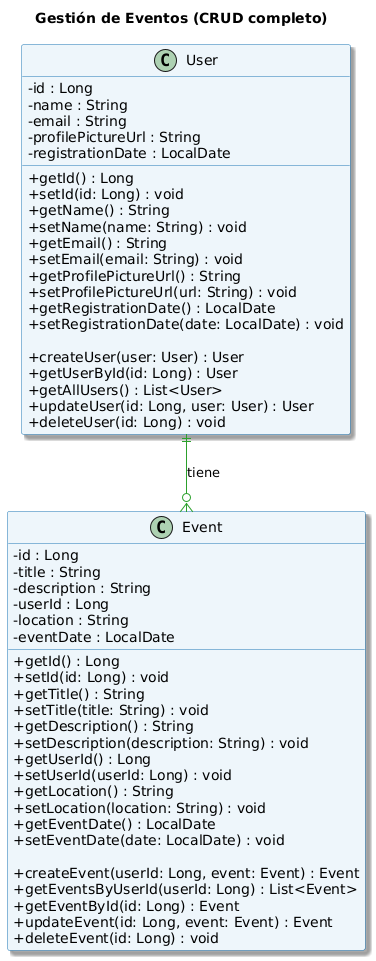The image size is (376, 961).
Task: Click the class icon beside User
Action: coord(166,61)
